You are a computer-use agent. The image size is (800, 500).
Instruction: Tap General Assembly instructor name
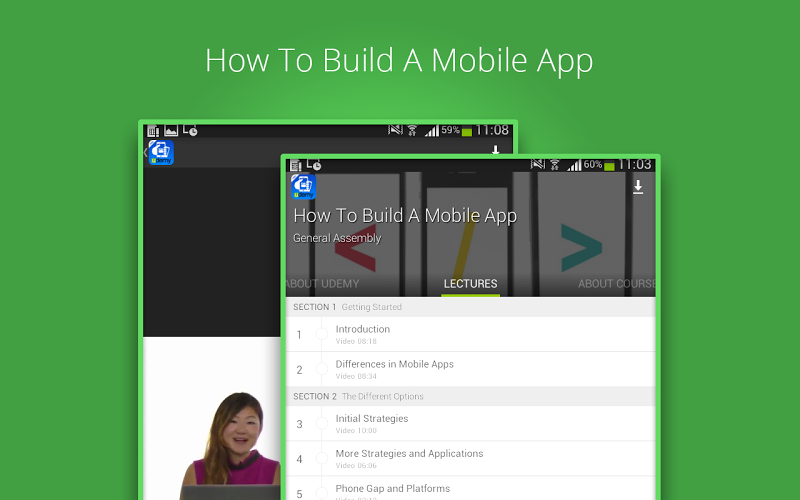(x=337, y=238)
